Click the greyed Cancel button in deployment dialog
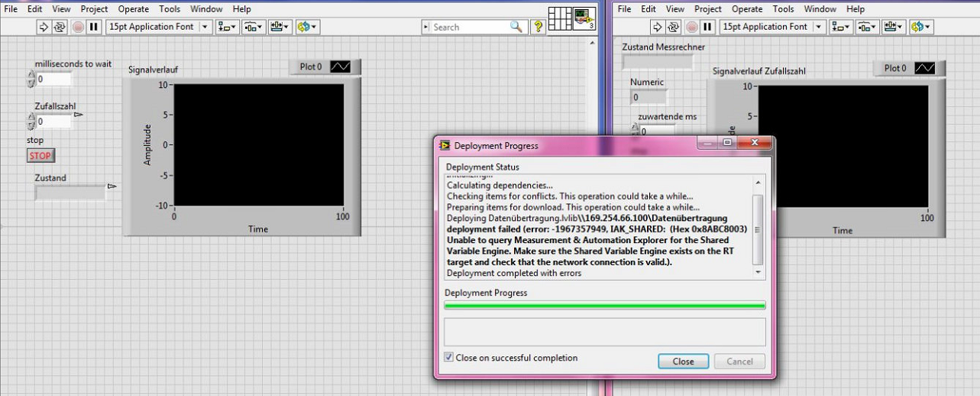 pos(739,362)
